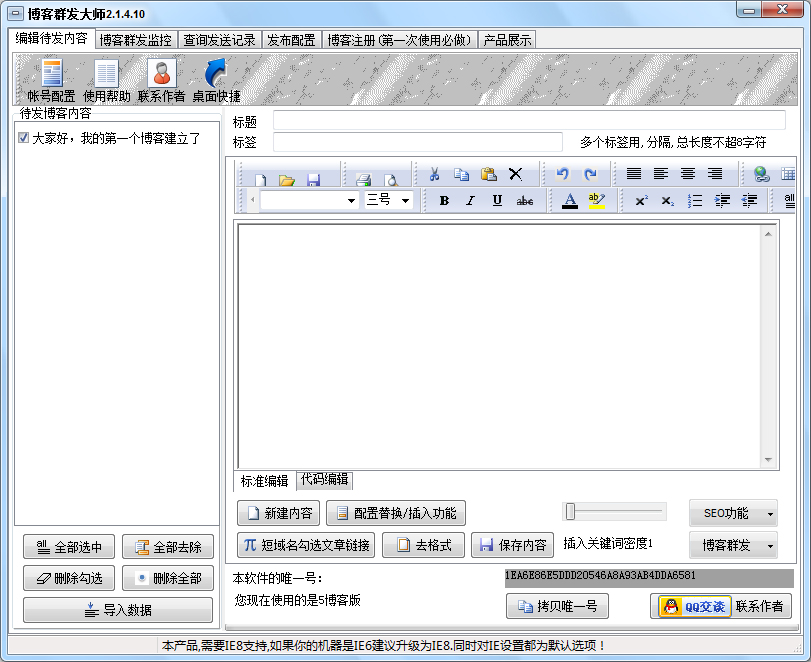The height and width of the screenshot is (662, 811).
Task: Click 删除勾选 to delete checked items
Action: (x=67, y=578)
